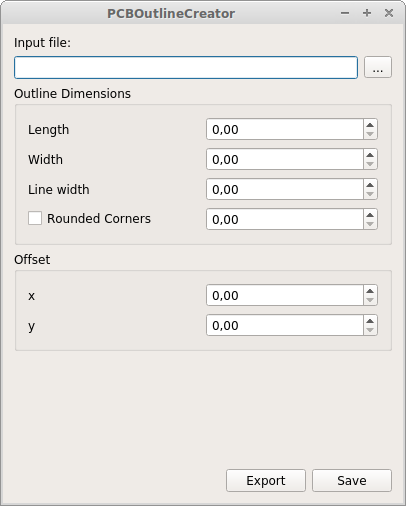
Task: Decrease the Width value with down arrow
Action: pos(370,164)
